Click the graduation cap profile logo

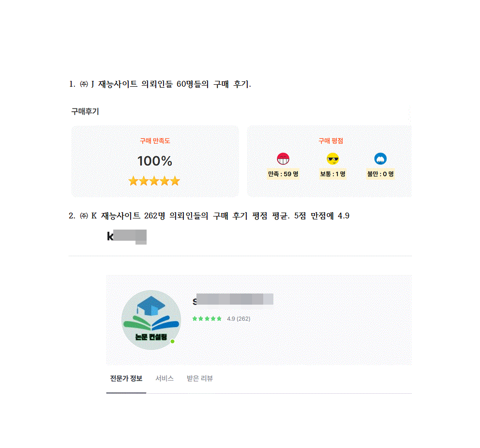click(151, 320)
